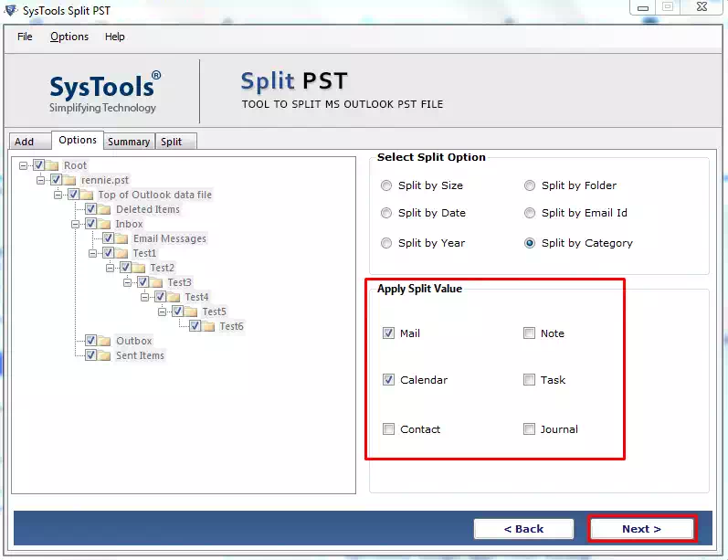The width and height of the screenshot is (728, 560).
Task: Uncheck the Inbox folder checkbox
Action: click(90, 223)
